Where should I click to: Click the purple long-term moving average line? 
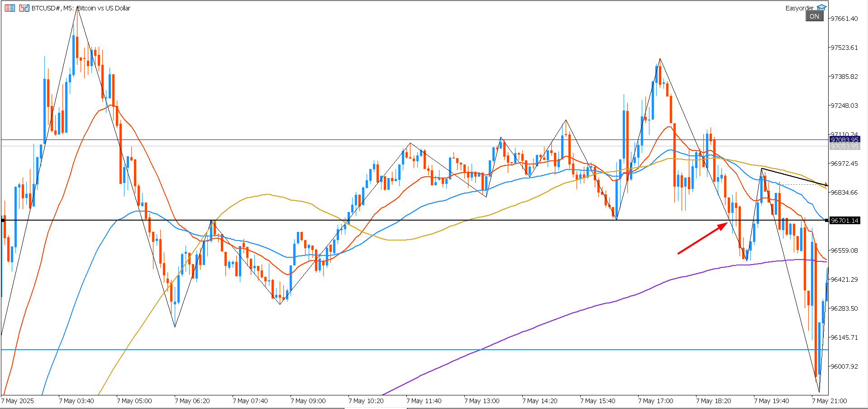[543, 323]
